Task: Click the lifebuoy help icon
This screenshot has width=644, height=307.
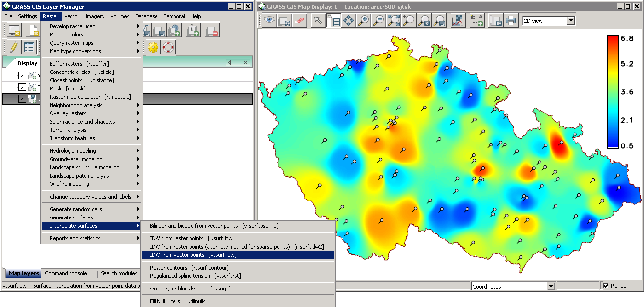Action: click(168, 47)
